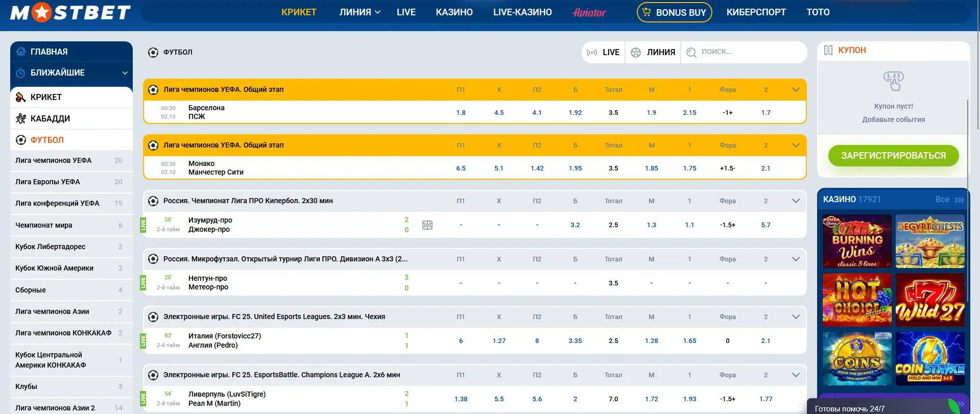Click the kabaddi icon in the sidebar
The image size is (980, 414).
coord(21,118)
